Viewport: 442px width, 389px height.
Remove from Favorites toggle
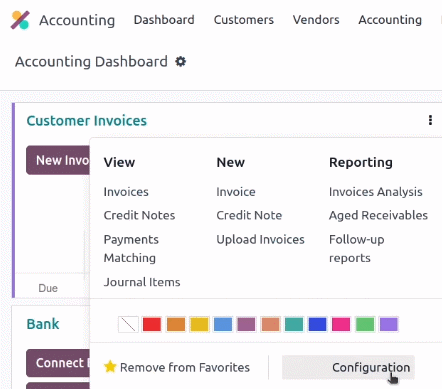177,367
